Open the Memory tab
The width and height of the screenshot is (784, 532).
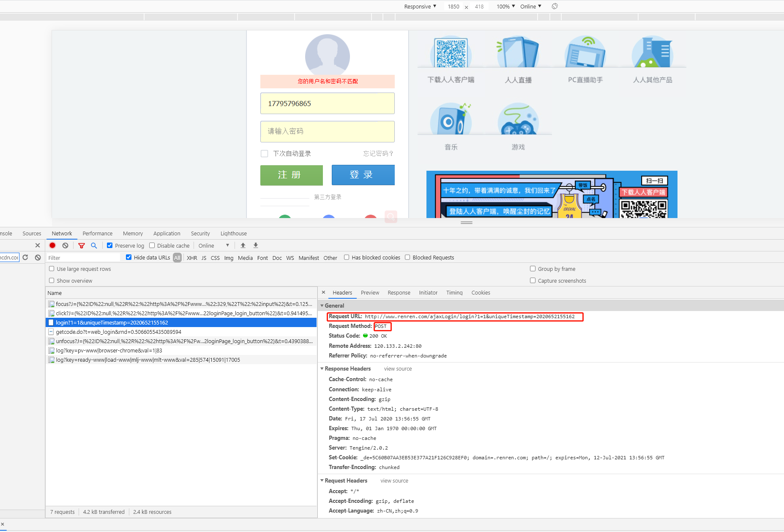pos(133,233)
